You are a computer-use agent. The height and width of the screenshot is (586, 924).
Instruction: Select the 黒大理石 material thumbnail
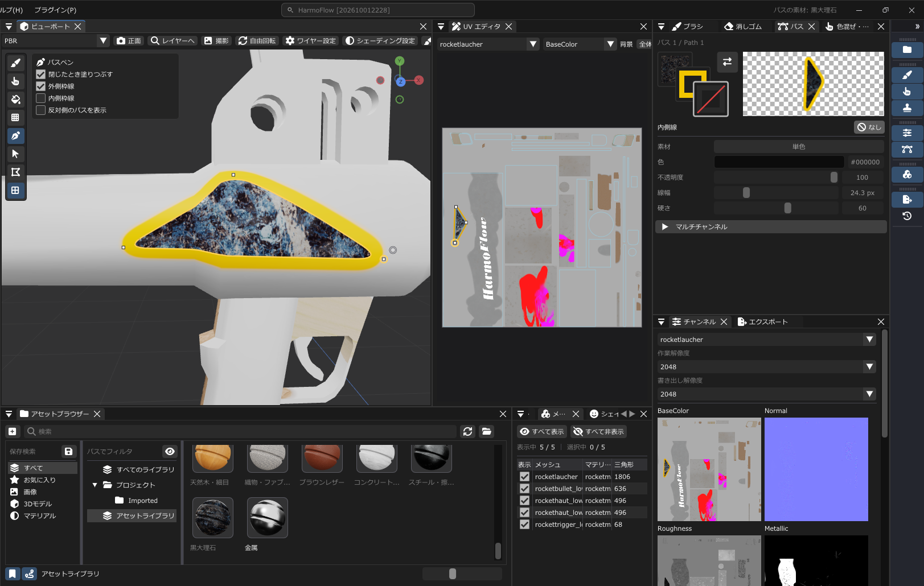tap(213, 518)
